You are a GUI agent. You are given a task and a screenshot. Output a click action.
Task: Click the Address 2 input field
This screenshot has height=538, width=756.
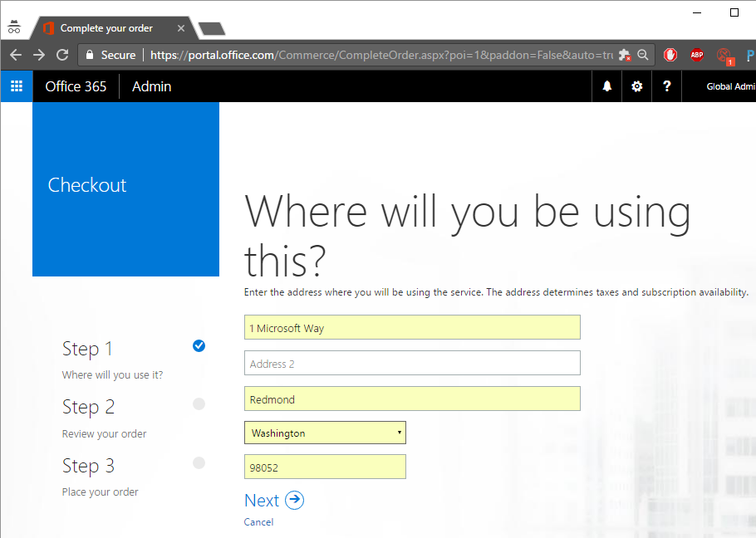412,364
